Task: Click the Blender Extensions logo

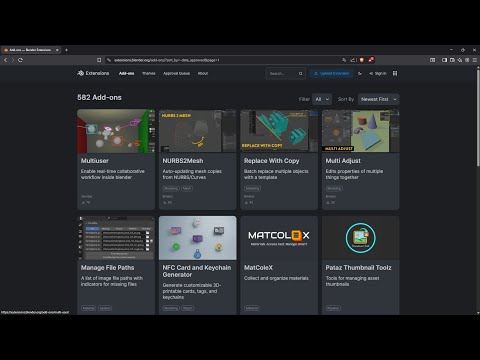Action: click(x=93, y=73)
